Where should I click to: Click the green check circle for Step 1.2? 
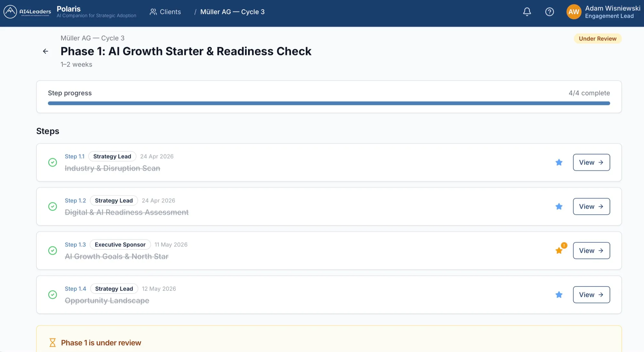[x=52, y=206]
